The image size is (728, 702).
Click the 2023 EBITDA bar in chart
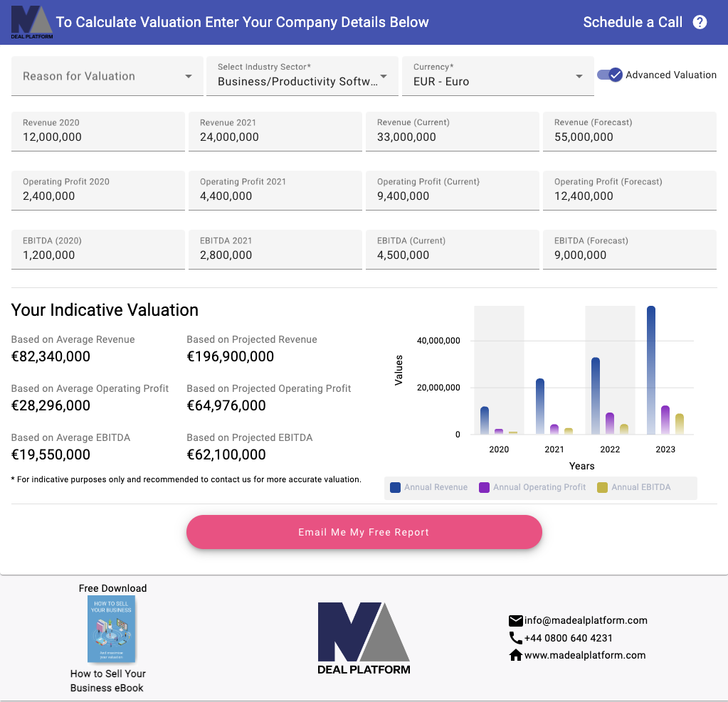(679, 424)
